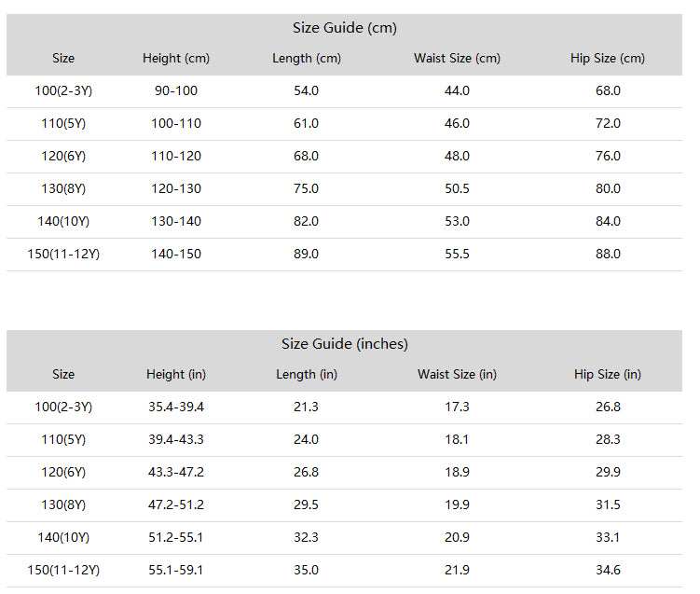700x594 pixels.
Task: Click the 90-100 height cell
Action: pos(176,91)
